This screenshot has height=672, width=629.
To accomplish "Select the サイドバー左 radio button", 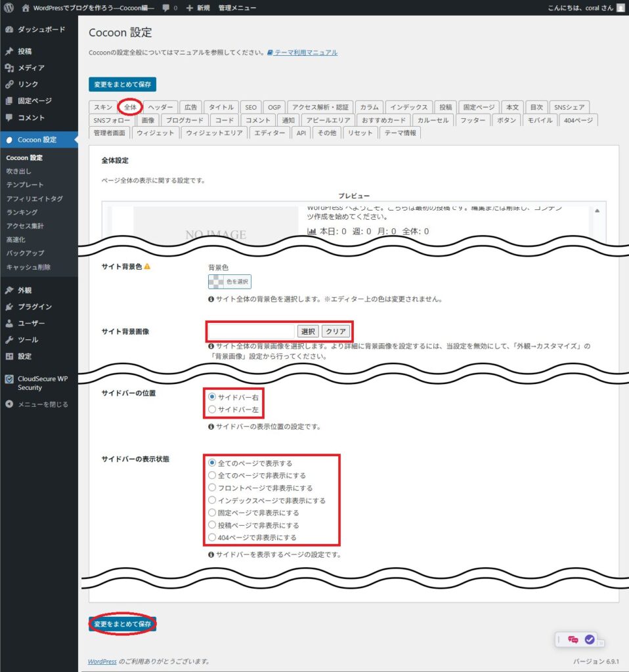I will tap(211, 409).
